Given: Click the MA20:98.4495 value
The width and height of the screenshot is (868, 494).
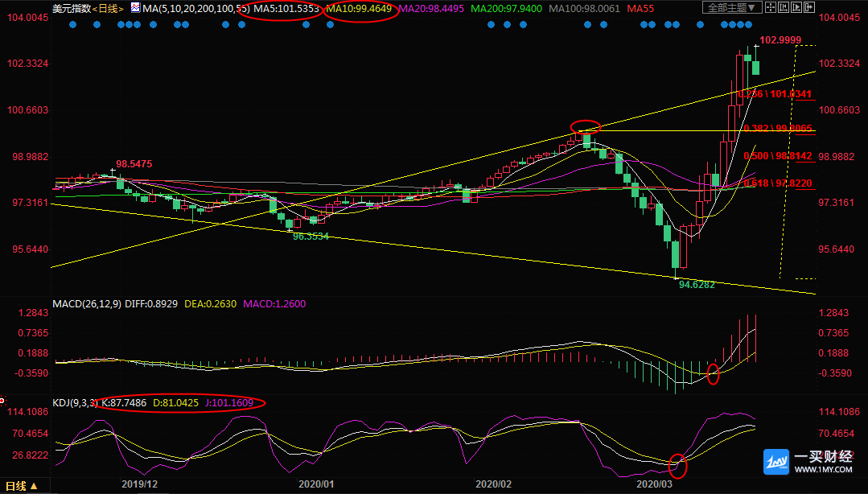Looking at the screenshot, I should point(431,8).
